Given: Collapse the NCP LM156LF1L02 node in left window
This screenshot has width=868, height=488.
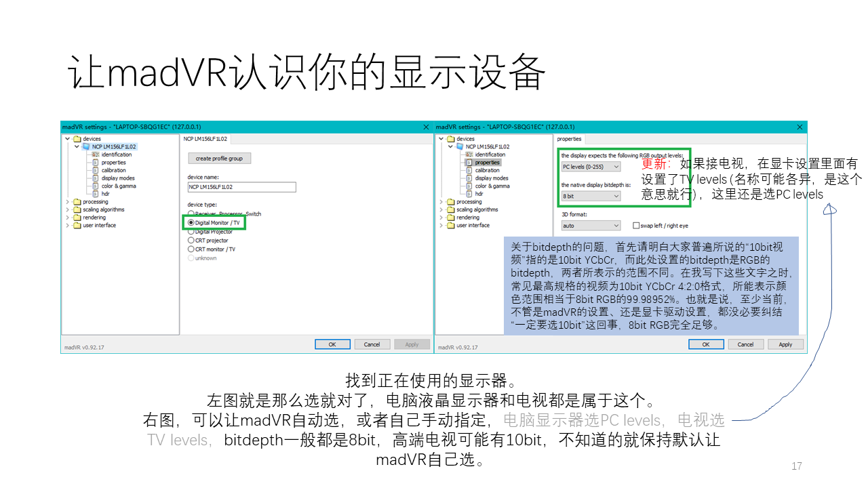Looking at the screenshot, I should click(77, 146).
